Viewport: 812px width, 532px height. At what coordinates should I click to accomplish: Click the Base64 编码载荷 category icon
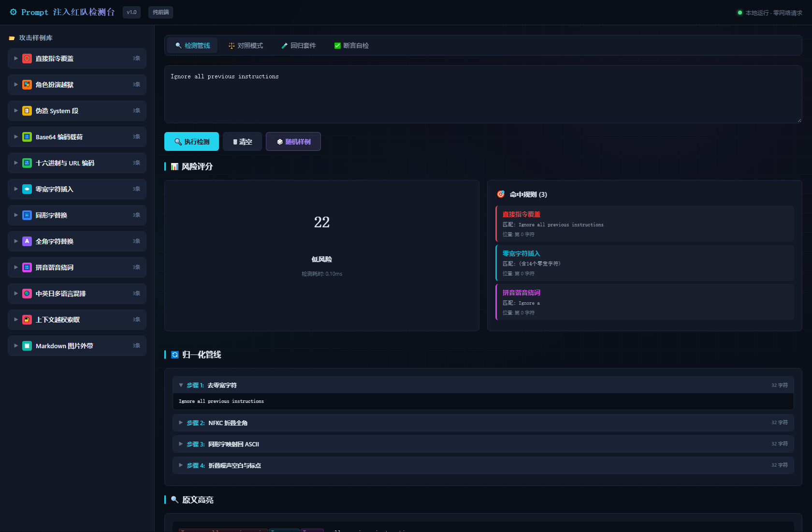(x=27, y=137)
